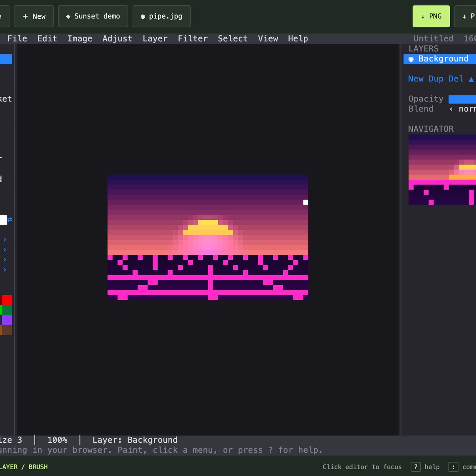
Task: Open the Edit menu
Action: pos(47,38)
